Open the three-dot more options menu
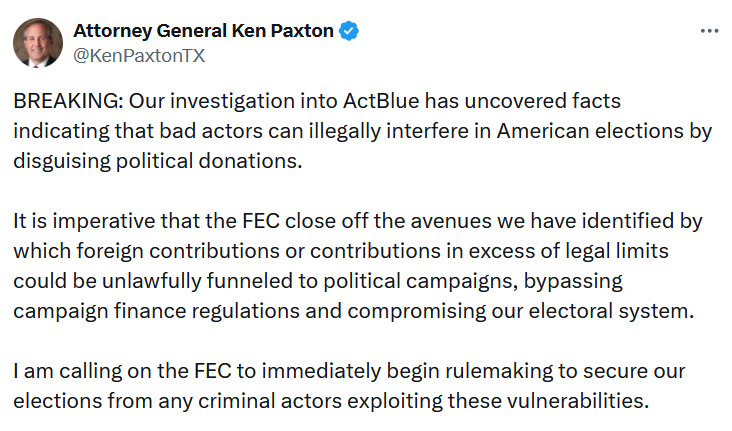 tap(709, 31)
